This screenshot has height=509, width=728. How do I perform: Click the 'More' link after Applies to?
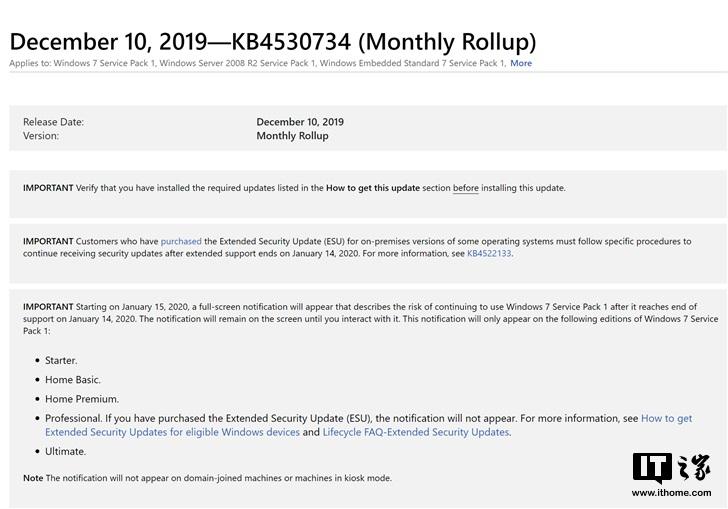click(x=521, y=63)
